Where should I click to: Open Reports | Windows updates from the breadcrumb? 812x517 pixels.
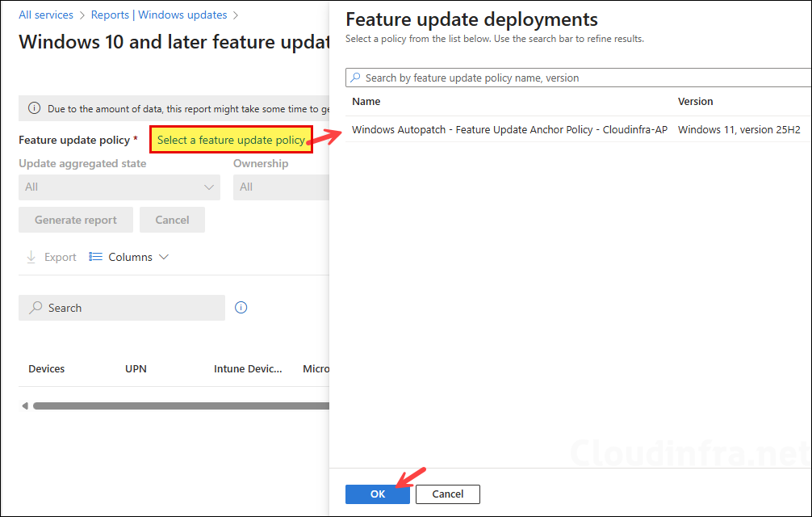click(158, 15)
